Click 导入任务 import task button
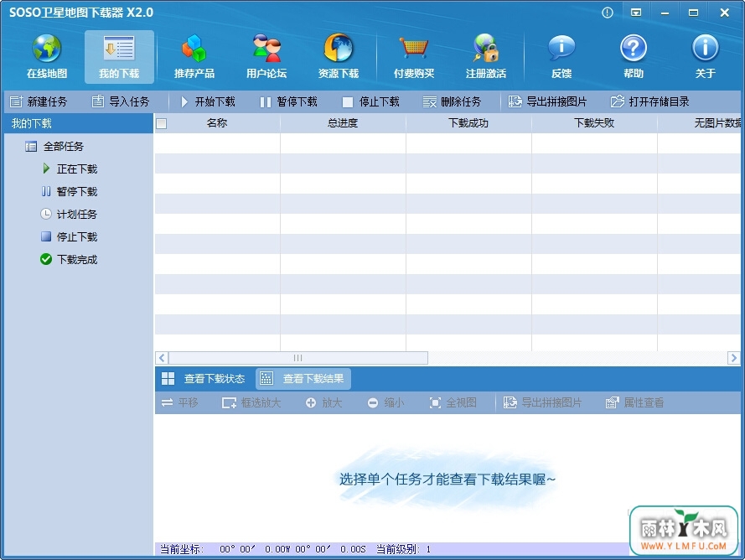Image resolution: width=745 pixels, height=560 pixels. pyautogui.click(x=121, y=101)
